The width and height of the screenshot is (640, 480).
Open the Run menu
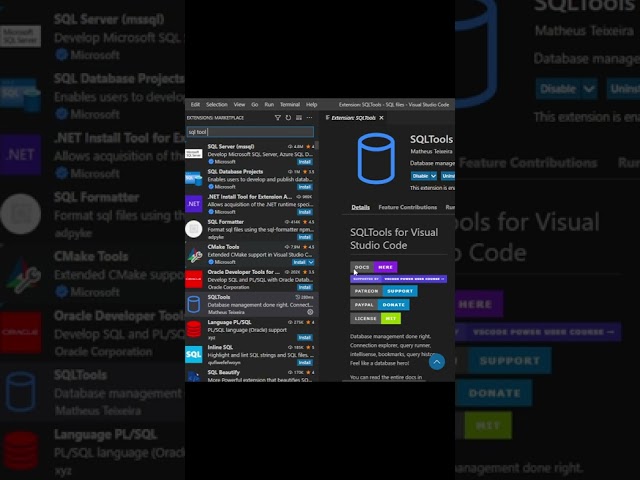click(269, 104)
